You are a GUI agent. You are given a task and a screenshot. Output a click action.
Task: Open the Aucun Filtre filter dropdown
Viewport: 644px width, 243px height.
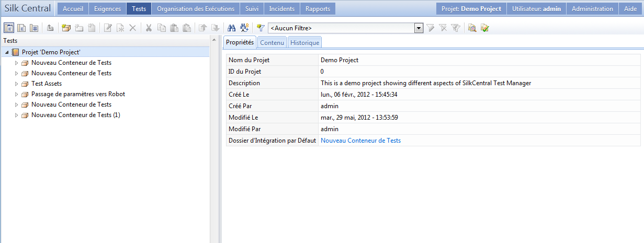coord(418,28)
